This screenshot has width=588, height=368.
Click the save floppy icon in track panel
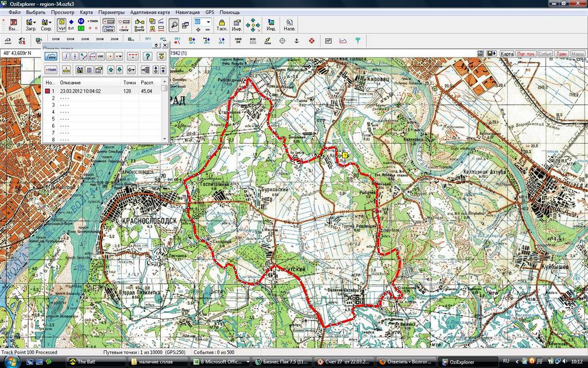click(79, 70)
